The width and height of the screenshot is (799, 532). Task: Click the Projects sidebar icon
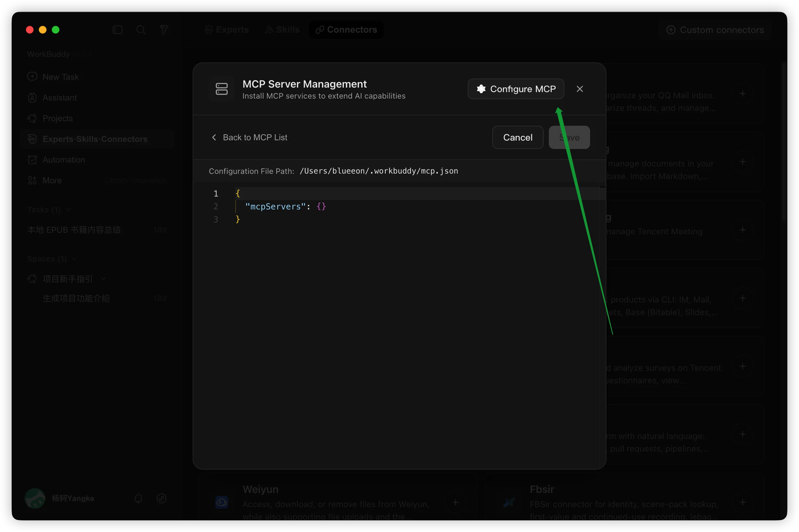[x=32, y=118]
